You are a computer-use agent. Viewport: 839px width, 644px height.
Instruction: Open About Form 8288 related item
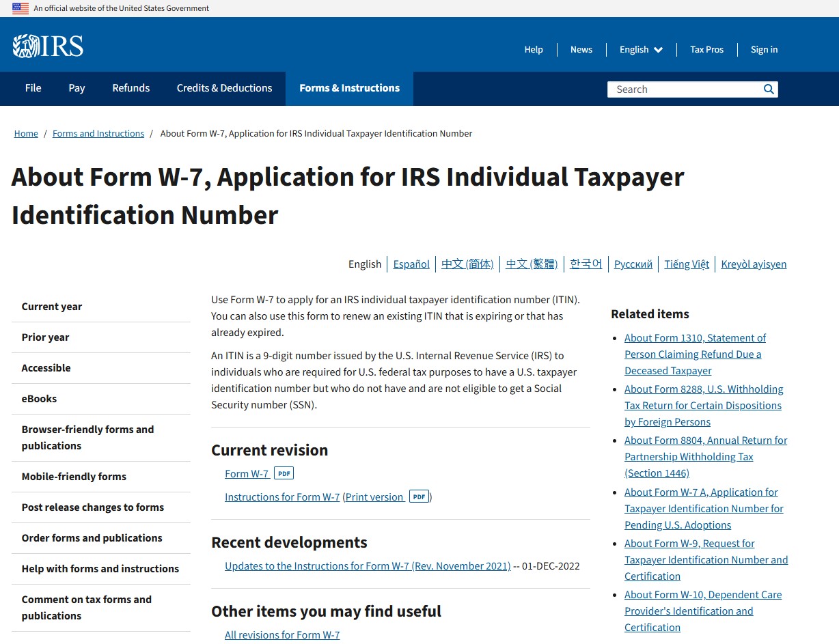(x=704, y=405)
